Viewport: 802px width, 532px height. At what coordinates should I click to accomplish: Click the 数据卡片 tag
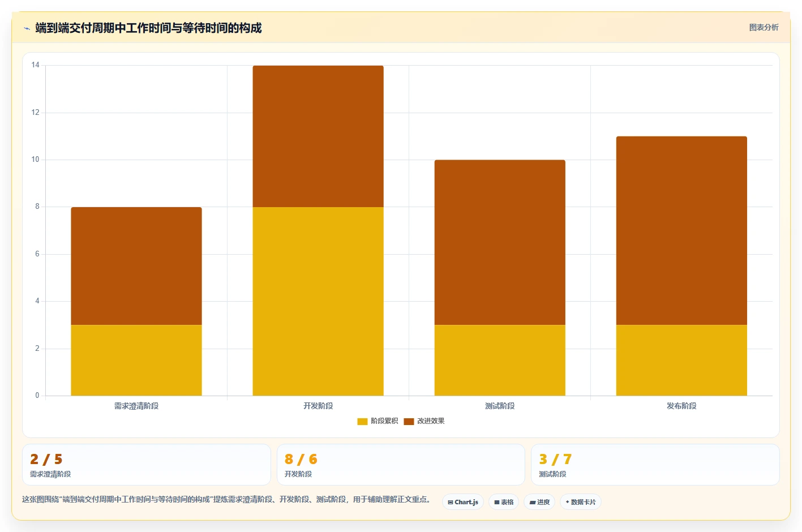(581, 502)
